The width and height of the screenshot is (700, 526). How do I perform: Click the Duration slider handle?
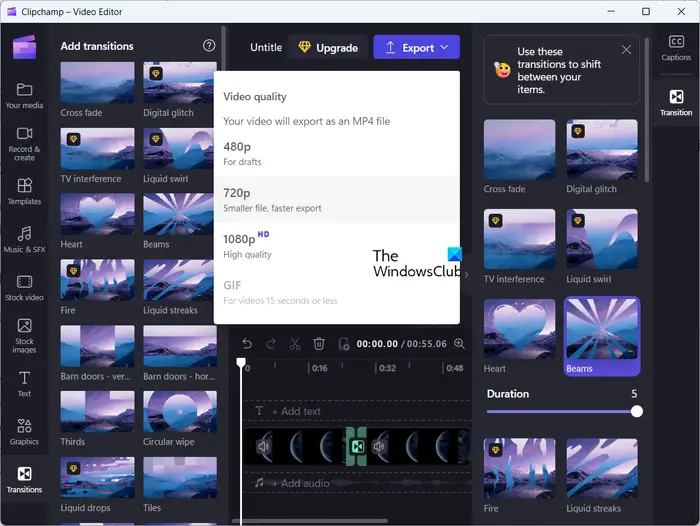(x=637, y=411)
